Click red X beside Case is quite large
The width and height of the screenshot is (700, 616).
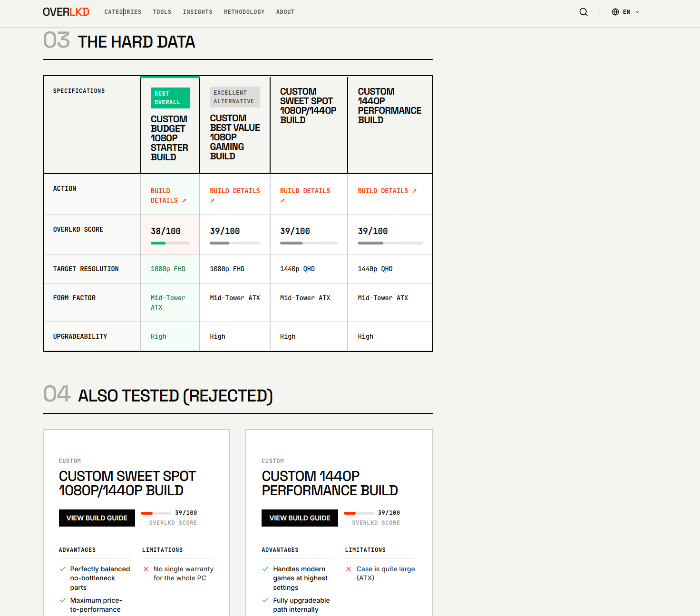(349, 569)
